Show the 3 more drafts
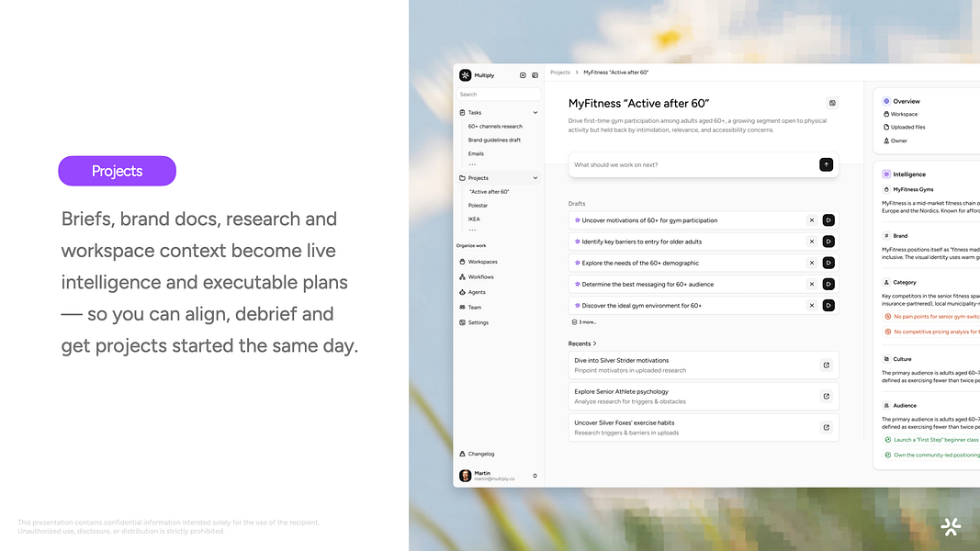The height and width of the screenshot is (551, 980). point(584,322)
